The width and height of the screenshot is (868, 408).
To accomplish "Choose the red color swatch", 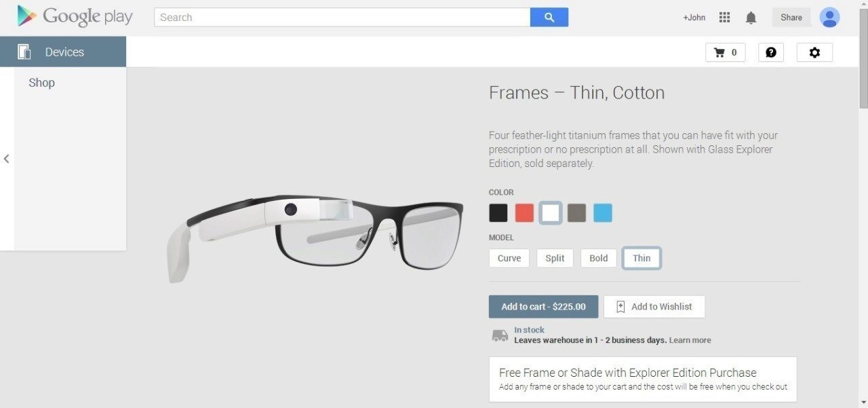I will [x=524, y=213].
